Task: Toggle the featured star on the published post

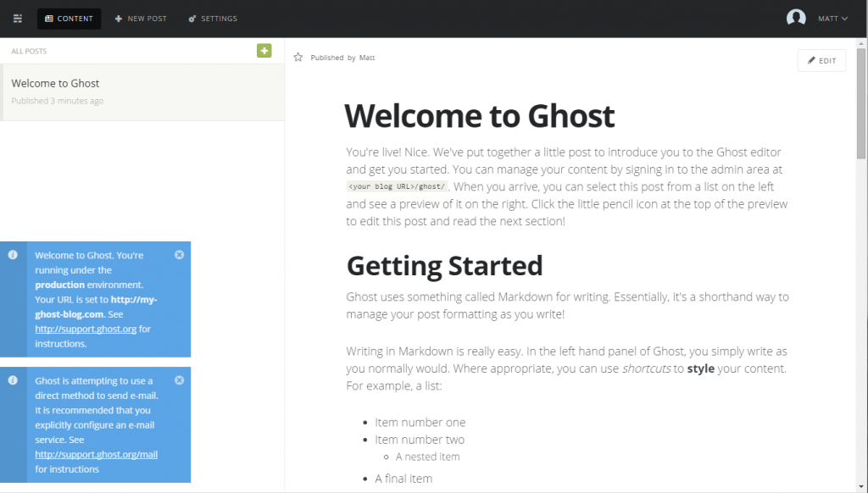Action: pyautogui.click(x=297, y=57)
